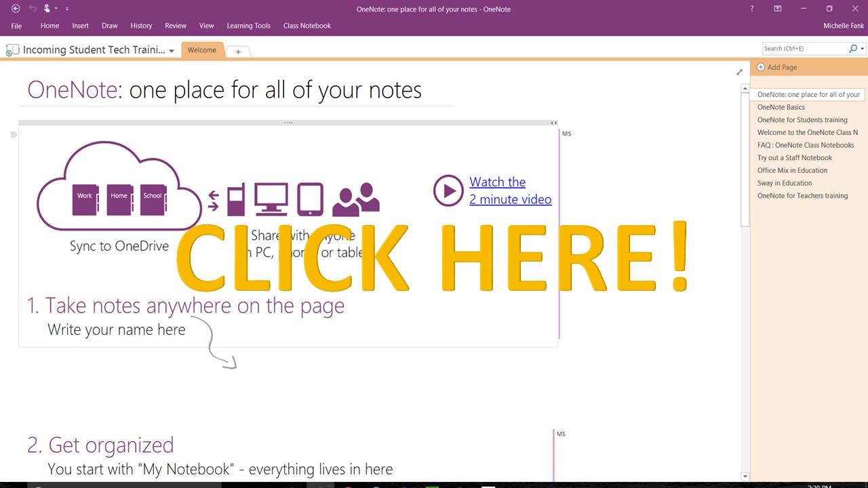Select the Draw ribbon tab
The height and width of the screenshot is (488, 868).
(x=109, y=26)
